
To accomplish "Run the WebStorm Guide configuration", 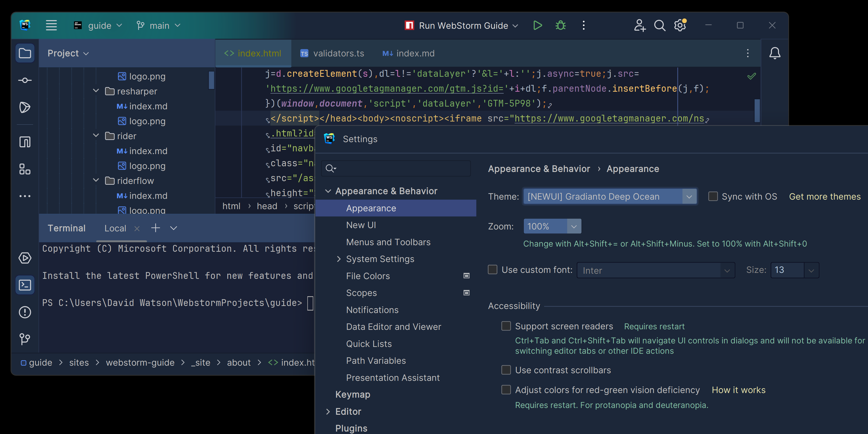I will click(x=538, y=25).
